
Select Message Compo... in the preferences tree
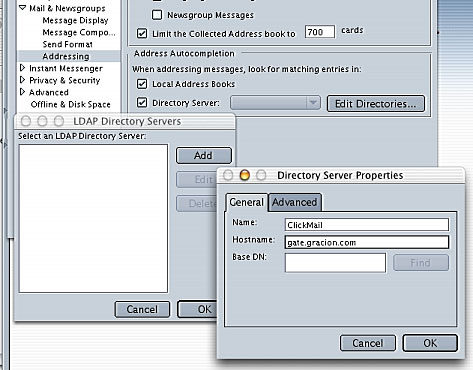[x=79, y=32]
